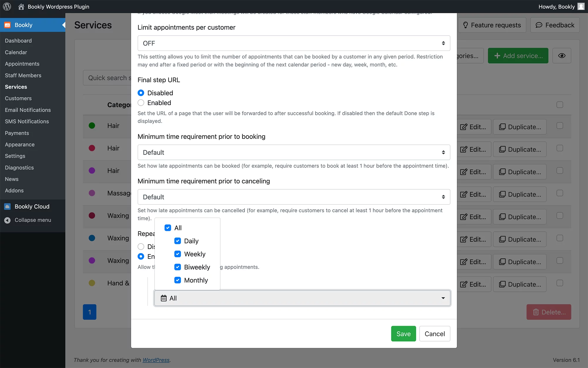
Task: Check the select-all checkbox in table header
Action: coord(560,105)
